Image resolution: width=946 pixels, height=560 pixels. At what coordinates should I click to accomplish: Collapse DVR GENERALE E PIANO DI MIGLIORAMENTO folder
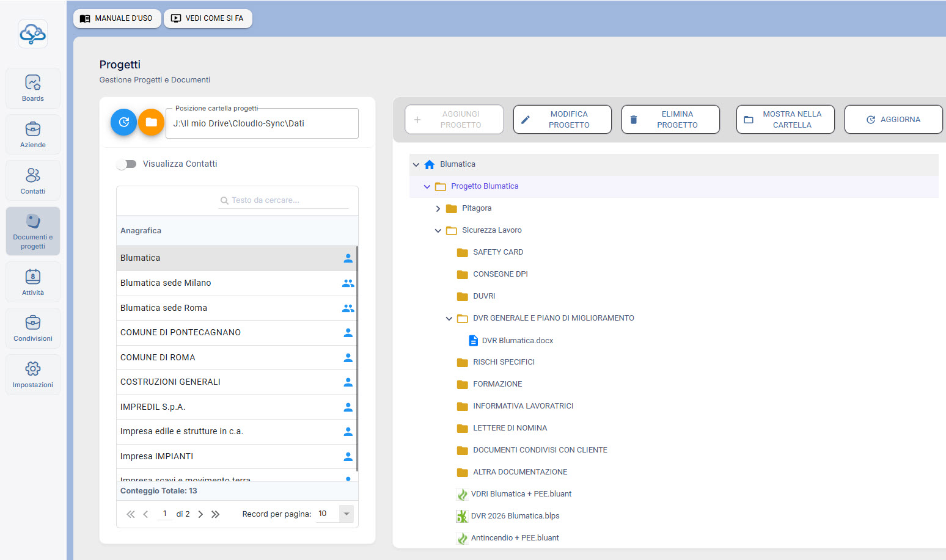[x=449, y=319]
